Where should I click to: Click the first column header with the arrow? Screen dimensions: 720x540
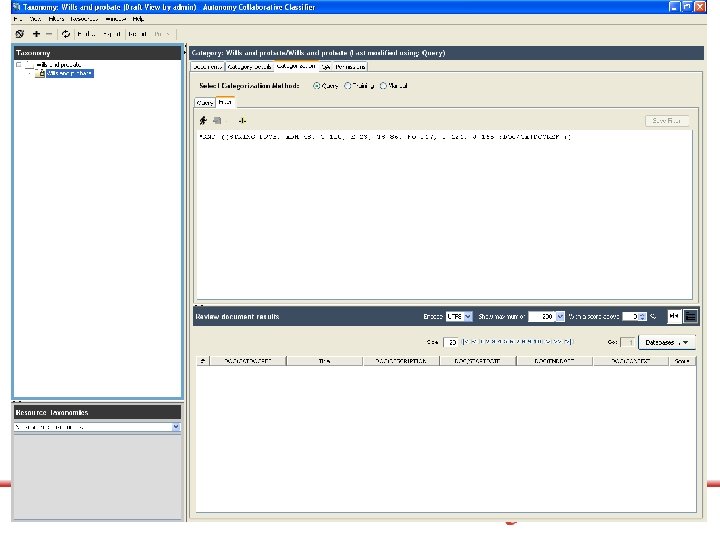[x=202, y=361]
